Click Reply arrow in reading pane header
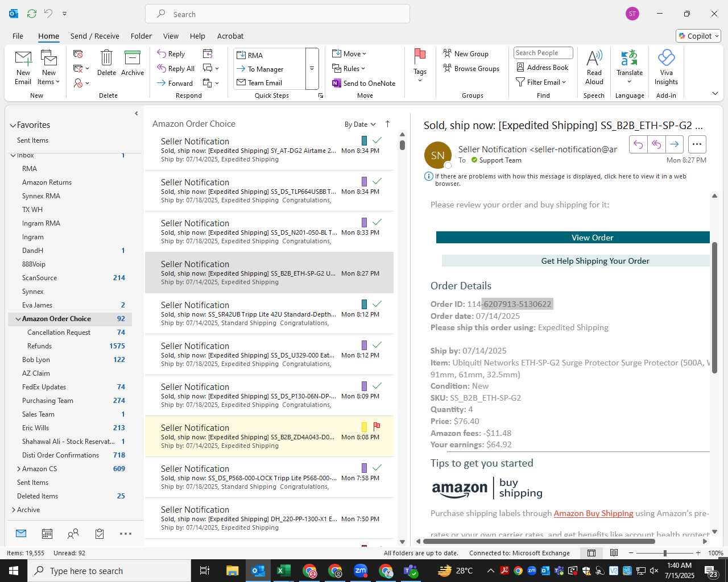The width and height of the screenshot is (728, 582). [x=638, y=144]
